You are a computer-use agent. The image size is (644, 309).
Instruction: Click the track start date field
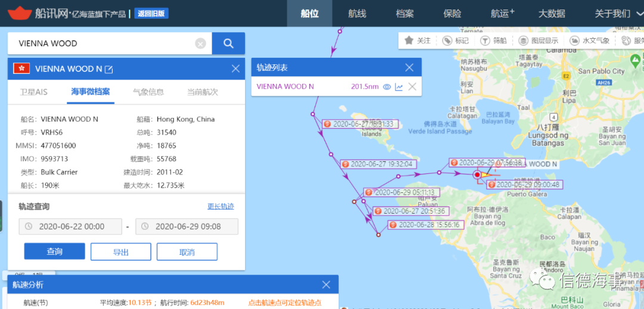tap(70, 227)
